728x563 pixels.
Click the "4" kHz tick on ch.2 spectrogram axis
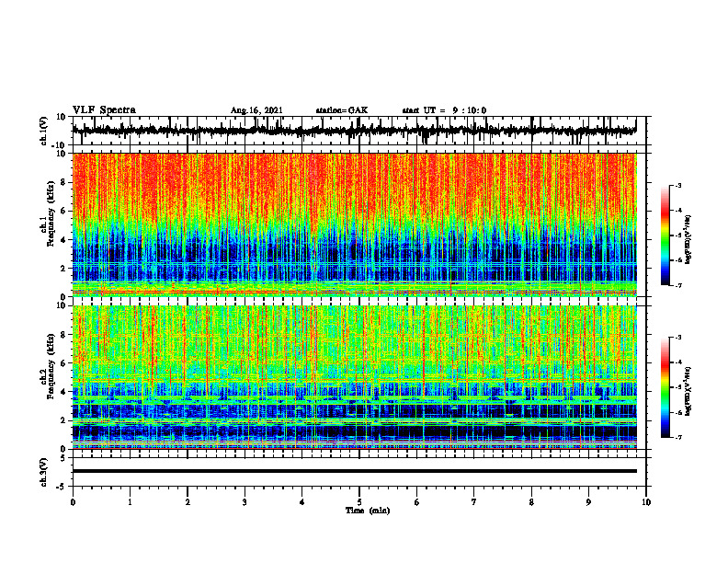(x=63, y=392)
